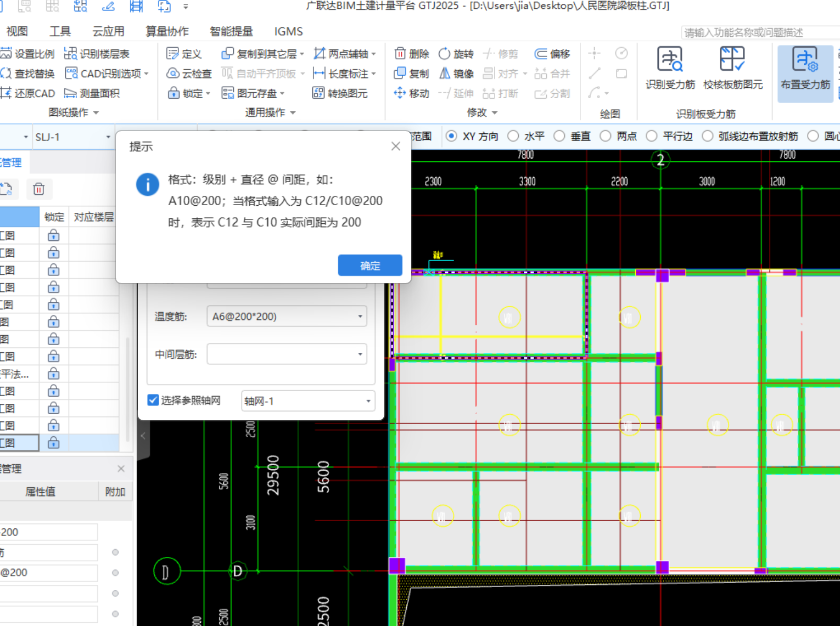This screenshot has width=840, height=626.
Task: Open the 定义 tool
Action: click(184, 54)
